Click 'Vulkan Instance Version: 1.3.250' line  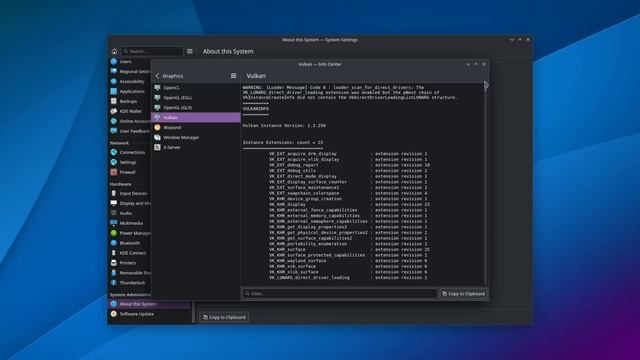[x=284, y=126]
